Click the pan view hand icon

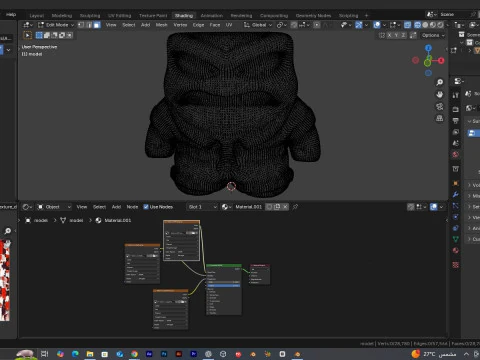point(440,94)
